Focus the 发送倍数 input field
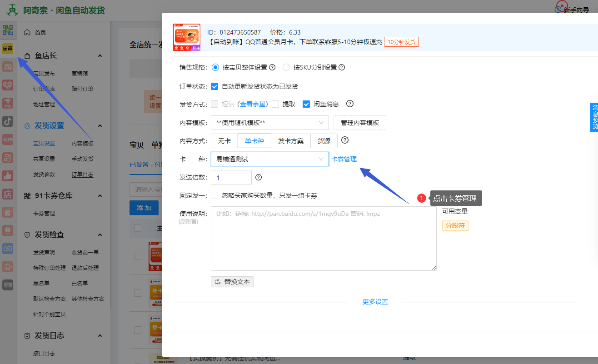 tap(231, 177)
